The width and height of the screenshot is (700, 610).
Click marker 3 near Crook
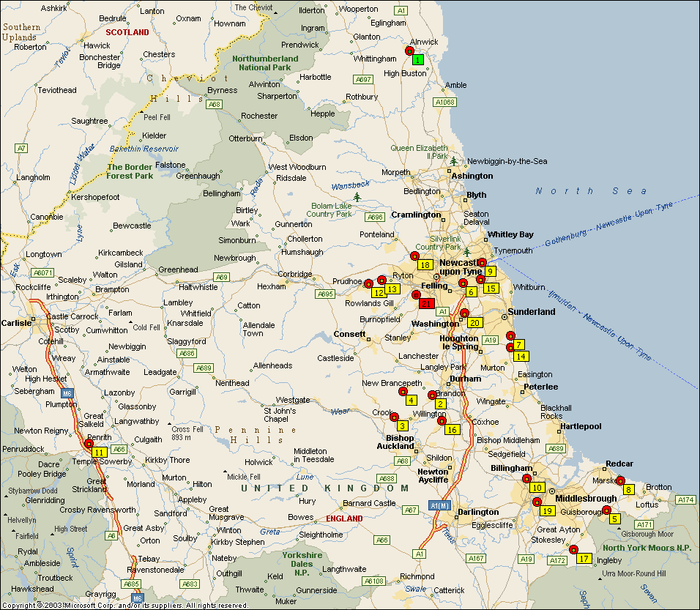point(402,425)
